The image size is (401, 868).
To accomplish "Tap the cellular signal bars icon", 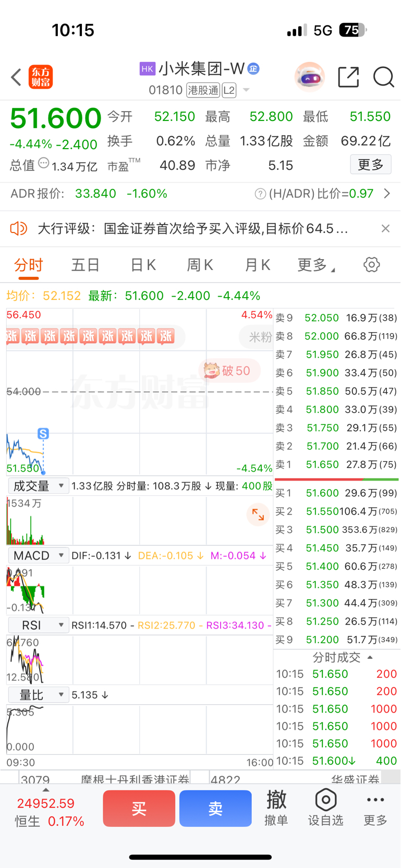I will pos(297,30).
